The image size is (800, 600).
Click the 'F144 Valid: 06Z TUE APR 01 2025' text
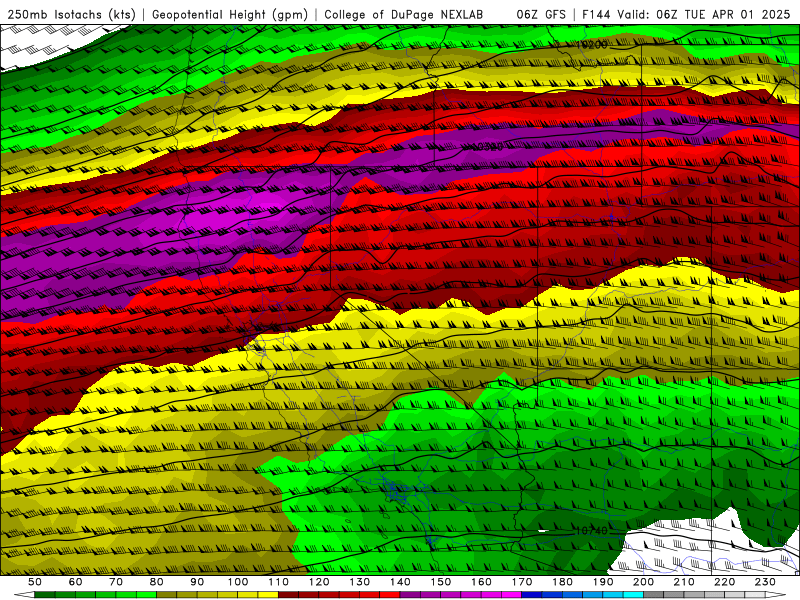pos(686,14)
